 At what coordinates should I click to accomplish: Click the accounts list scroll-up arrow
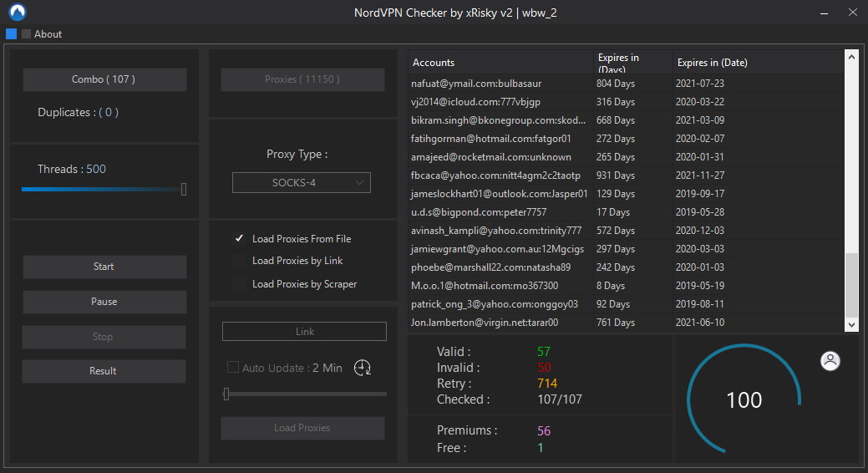pyautogui.click(x=851, y=58)
